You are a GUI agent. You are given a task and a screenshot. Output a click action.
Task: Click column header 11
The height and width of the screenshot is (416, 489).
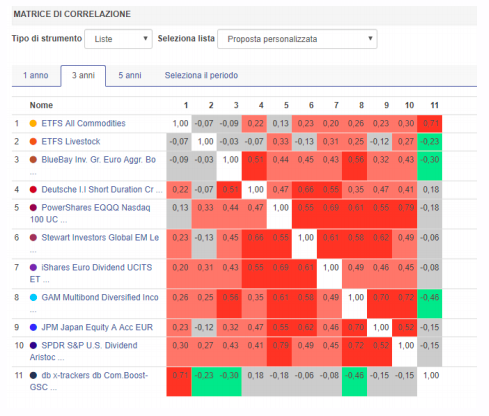434,105
